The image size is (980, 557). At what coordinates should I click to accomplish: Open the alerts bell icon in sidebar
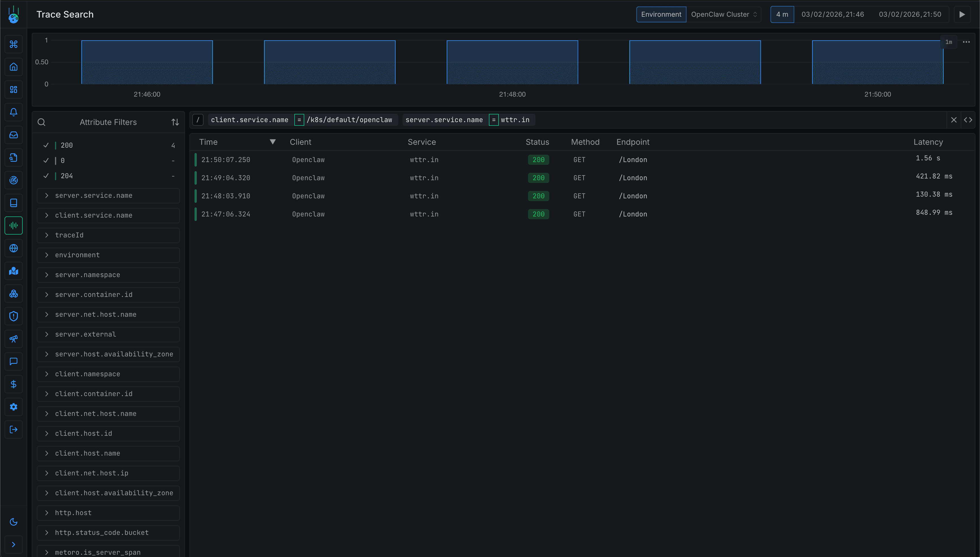[x=13, y=112]
